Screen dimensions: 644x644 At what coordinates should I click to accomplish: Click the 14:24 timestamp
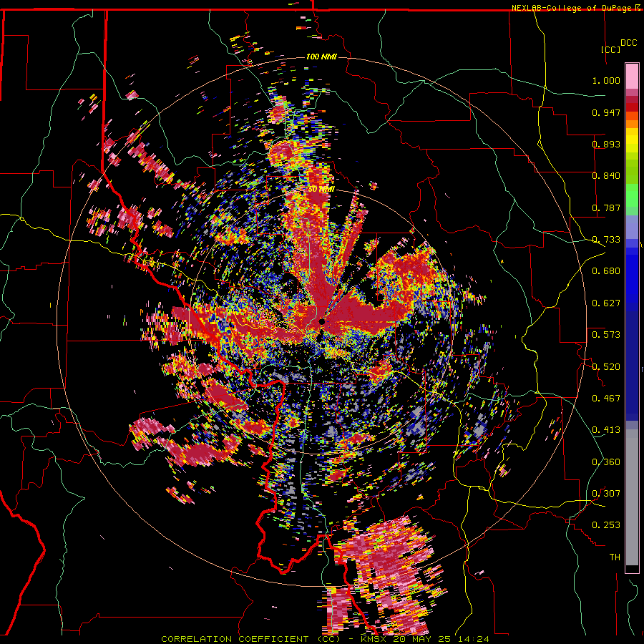474,639
